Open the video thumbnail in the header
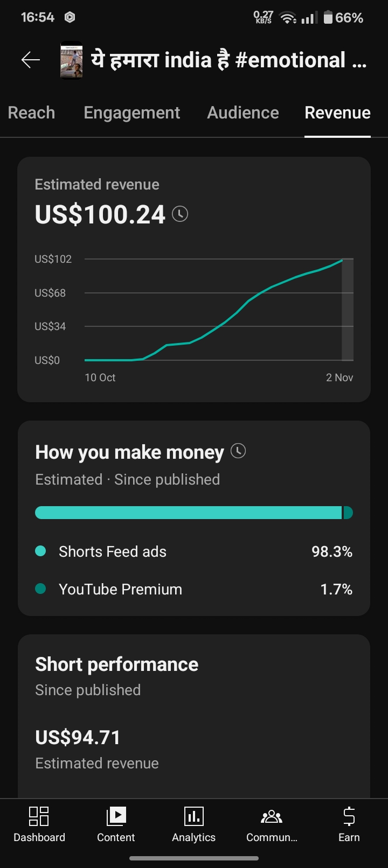The image size is (388, 868). [71, 60]
